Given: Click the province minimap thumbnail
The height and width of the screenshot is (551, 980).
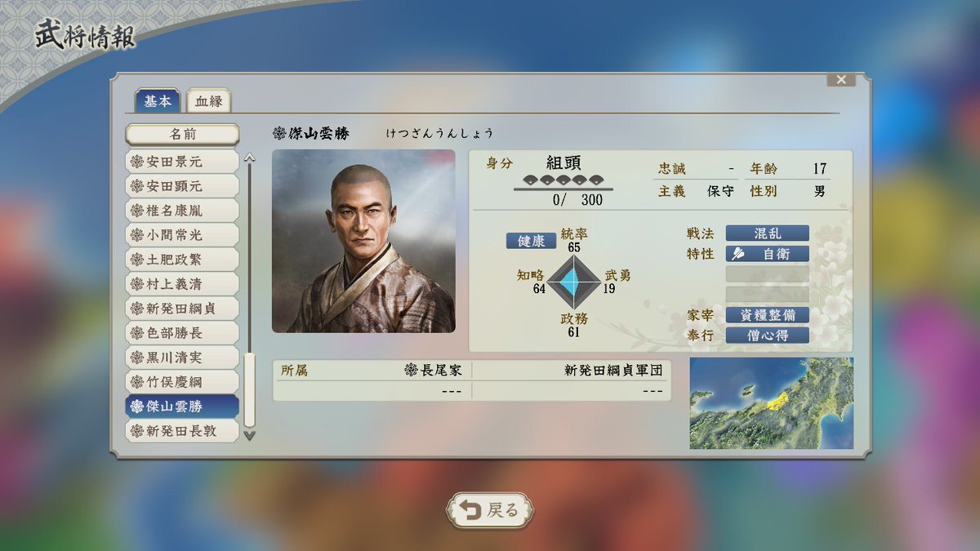Looking at the screenshot, I should pos(771,403).
